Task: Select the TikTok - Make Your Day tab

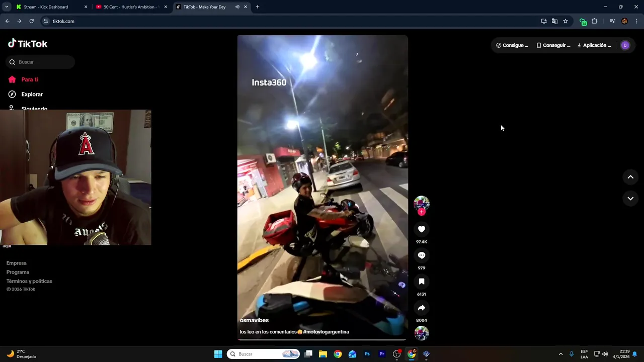Action: 204,7
